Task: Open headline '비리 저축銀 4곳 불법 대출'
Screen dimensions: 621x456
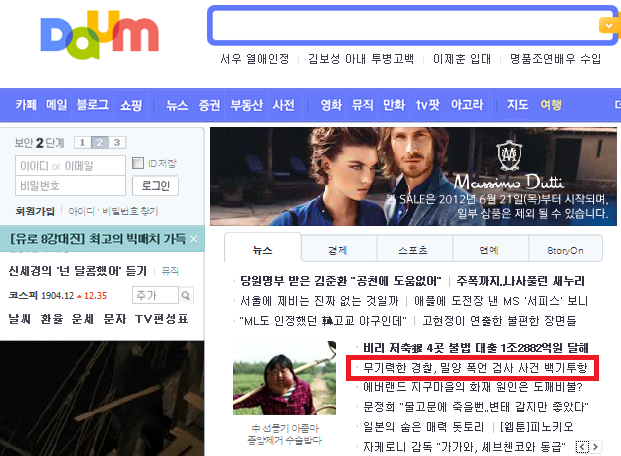Action: (x=476, y=348)
